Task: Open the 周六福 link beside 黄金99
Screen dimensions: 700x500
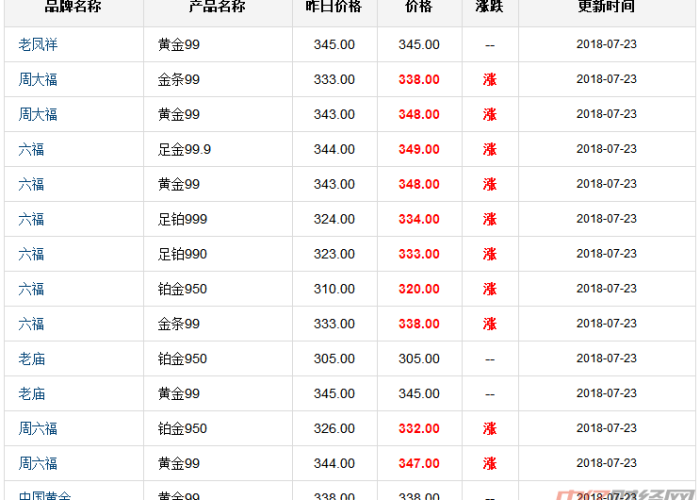Action: click(x=38, y=464)
